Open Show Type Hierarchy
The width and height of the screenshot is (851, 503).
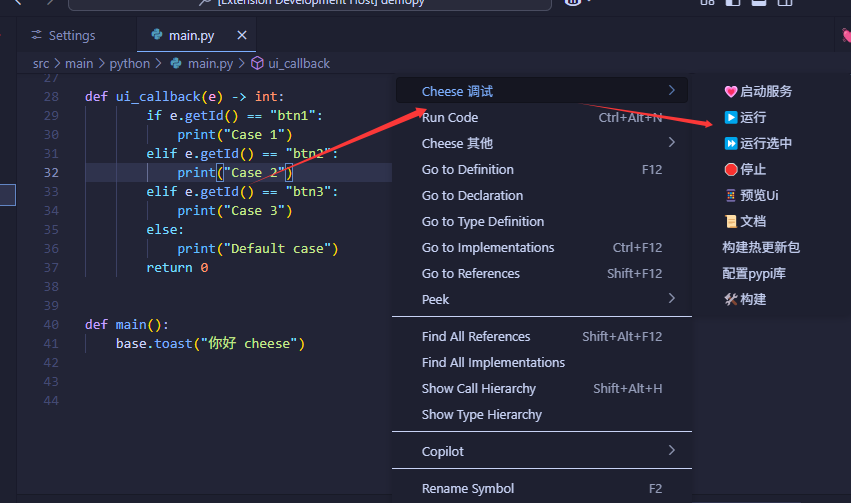(542, 415)
